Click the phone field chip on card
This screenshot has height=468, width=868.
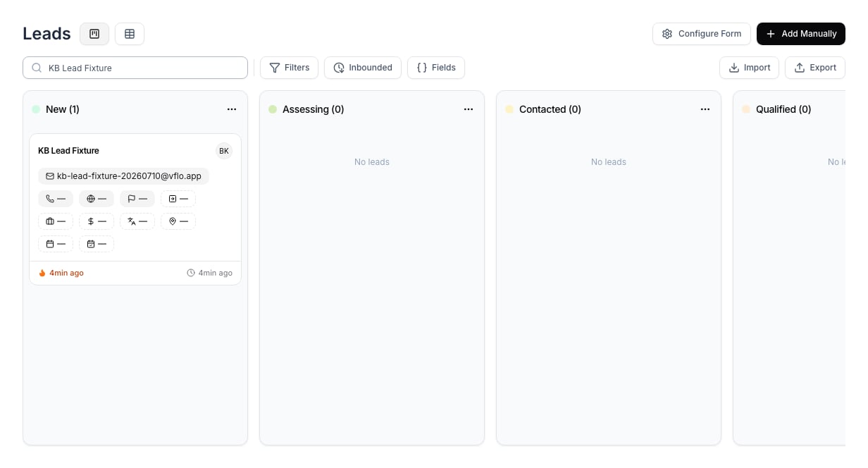coord(56,199)
